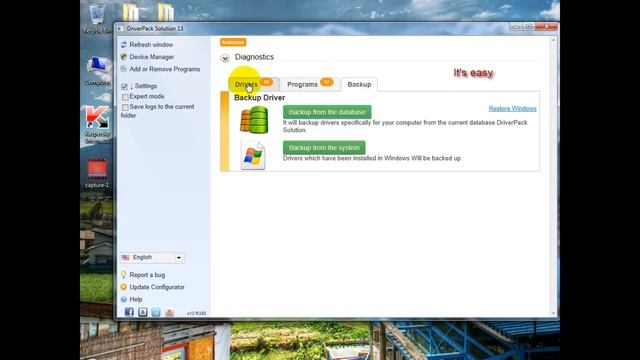Click the green database stack icon

(x=254, y=120)
